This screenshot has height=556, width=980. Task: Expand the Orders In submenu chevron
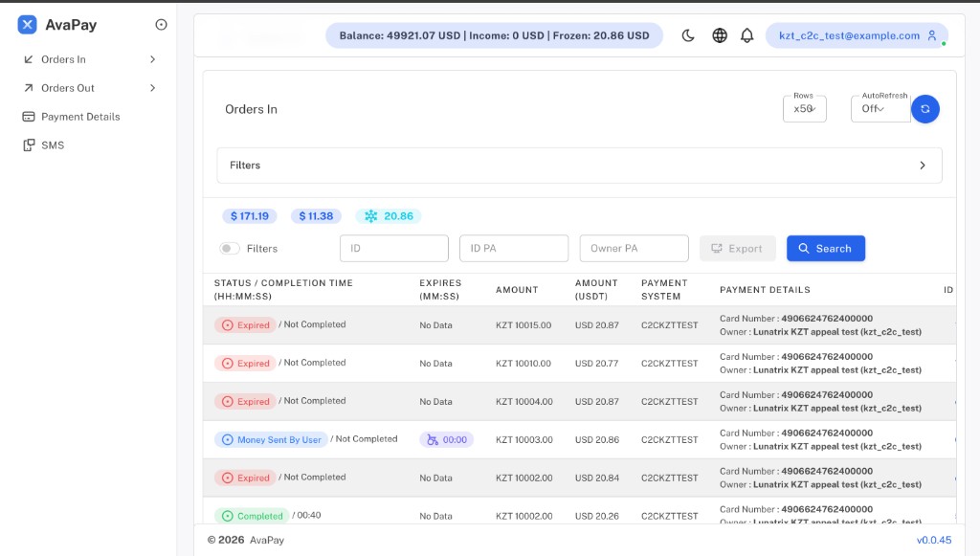pos(152,59)
